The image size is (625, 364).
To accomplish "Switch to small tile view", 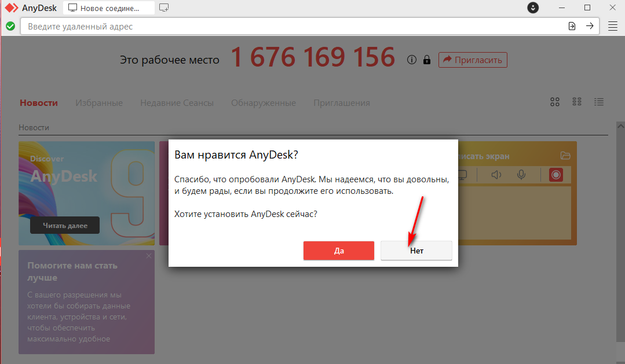I will point(577,102).
